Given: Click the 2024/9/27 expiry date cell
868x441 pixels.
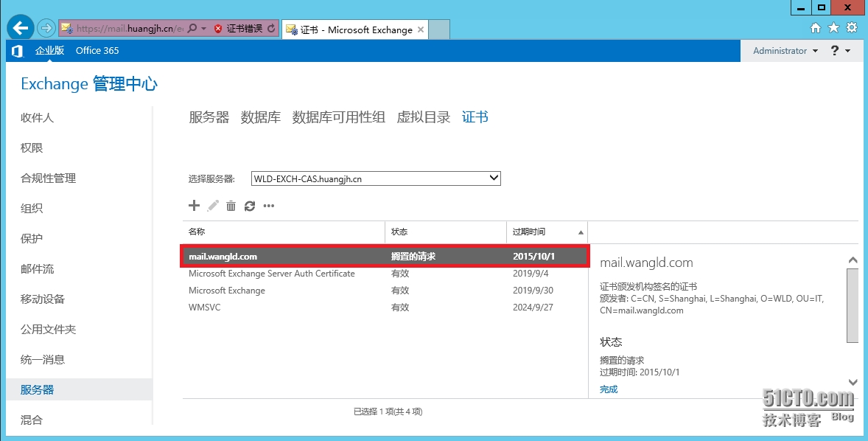Looking at the screenshot, I should click(x=533, y=308).
